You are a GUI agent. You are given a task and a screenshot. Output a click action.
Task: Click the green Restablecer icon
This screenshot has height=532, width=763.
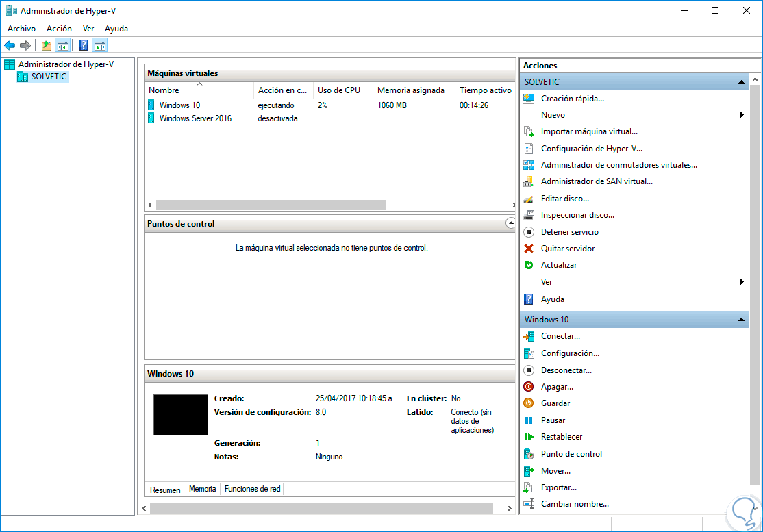pyautogui.click(x=529, y=437)
